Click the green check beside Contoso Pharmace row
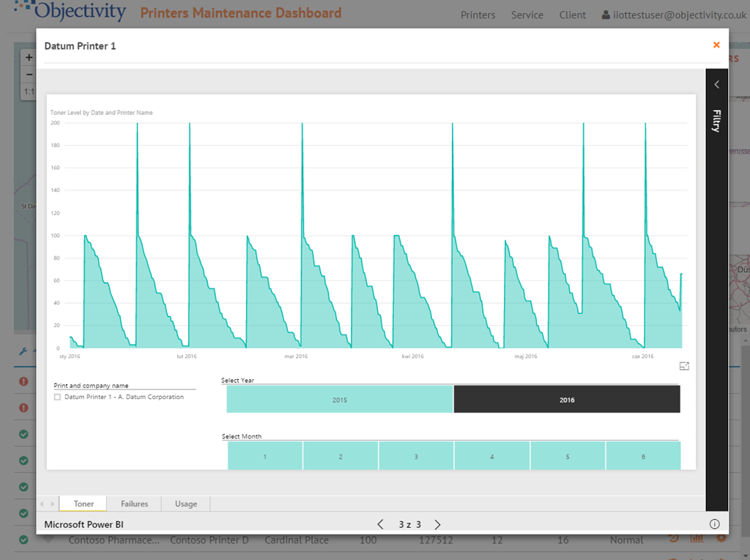The width and height of the screenshot is (750, 560). point(23,540)
